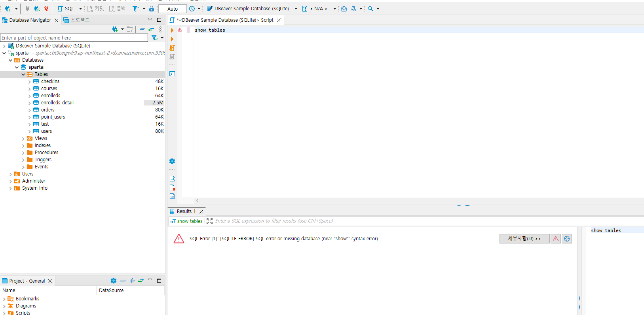The image size is (644, 315).
Task: Switch to the Database Navigator tab
Action: 30,20
